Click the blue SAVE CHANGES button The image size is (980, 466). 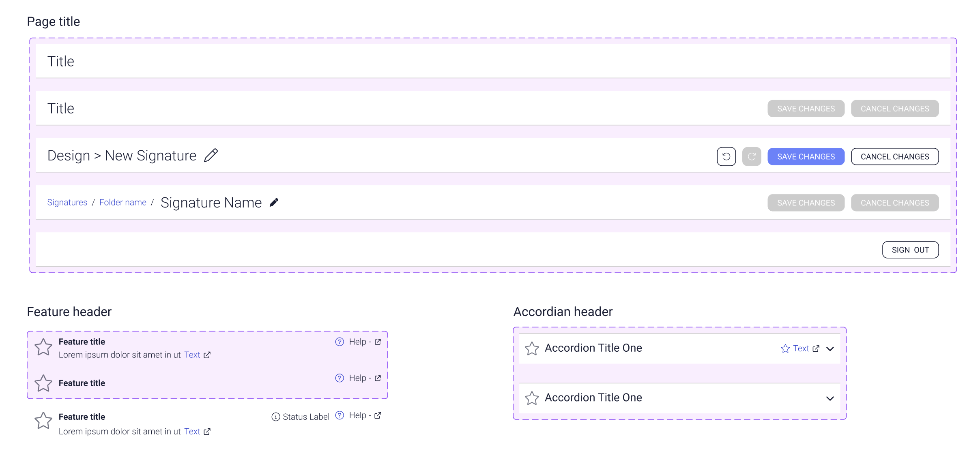(x=806, y=156)
